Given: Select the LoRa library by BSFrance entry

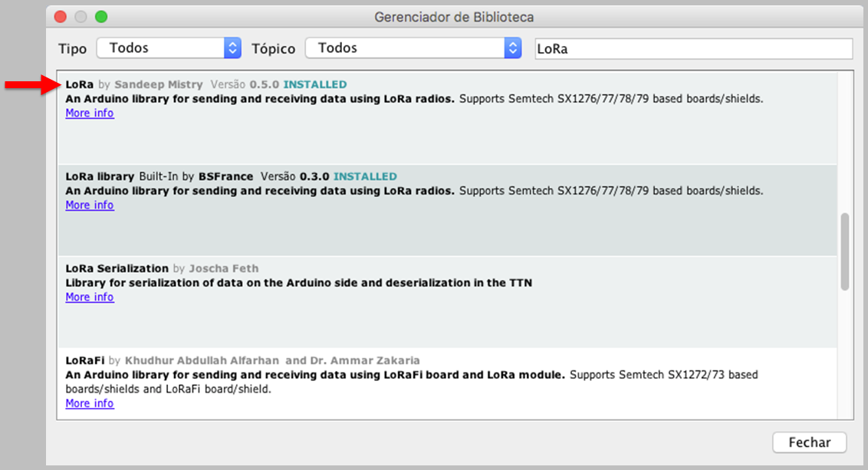Looking at the screenshot, I should point(447,210).
